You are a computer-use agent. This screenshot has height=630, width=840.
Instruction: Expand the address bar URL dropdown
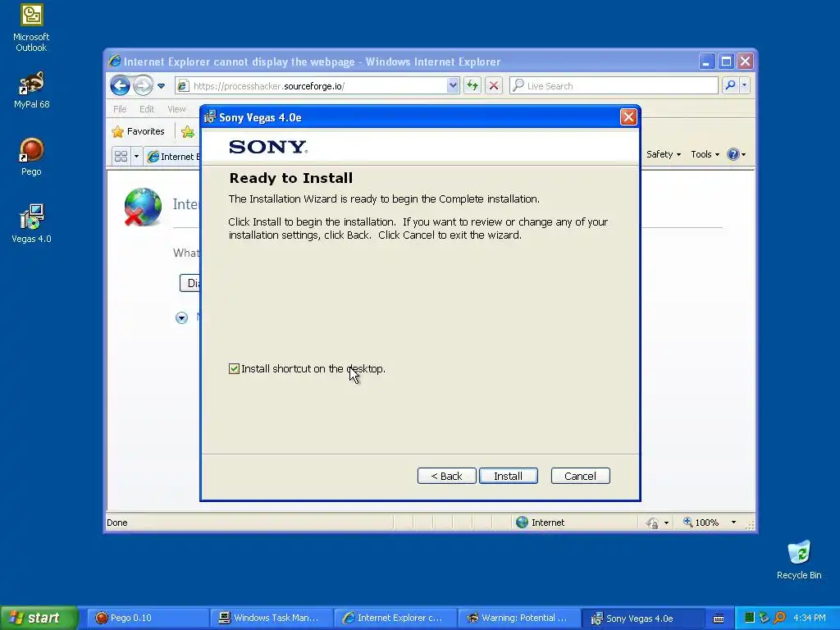[453, 85]
